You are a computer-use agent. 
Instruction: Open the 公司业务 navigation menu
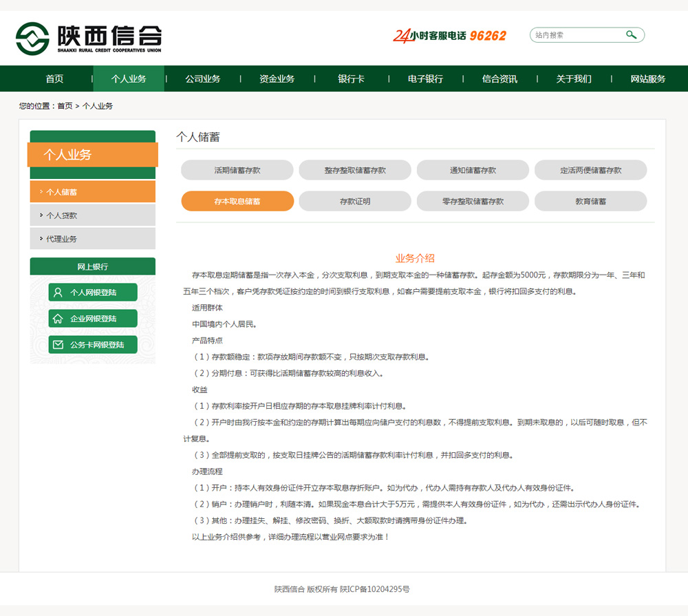tap(202, 79)
